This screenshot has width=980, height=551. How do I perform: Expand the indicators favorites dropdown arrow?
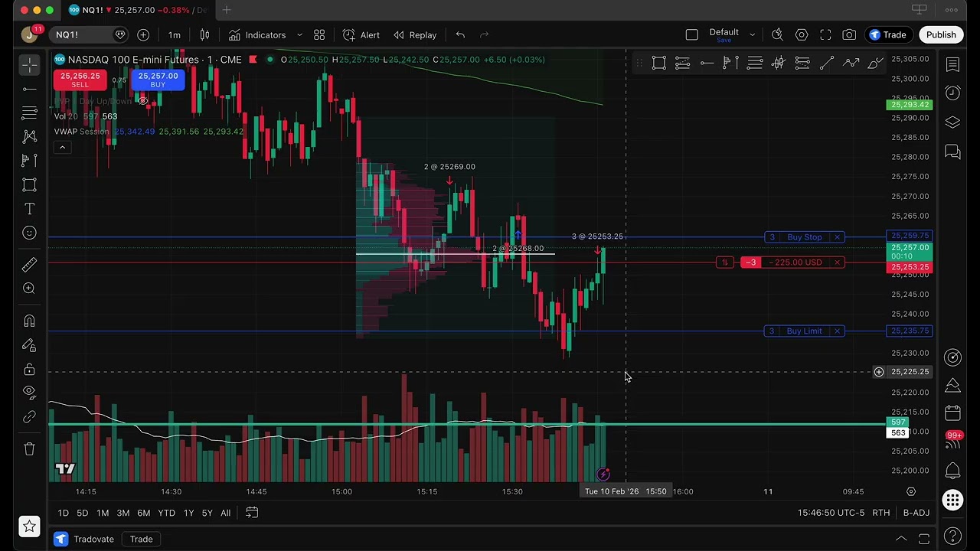coord(299,34)
